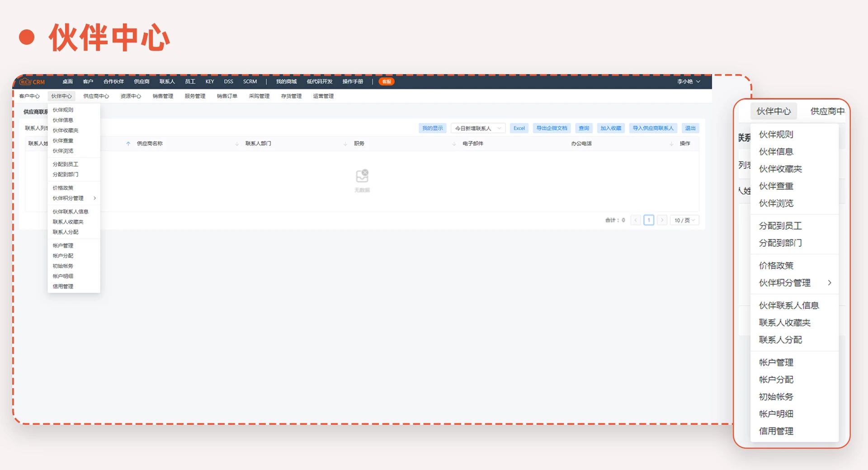Screen dimensions: 868x470
Task: Switch to the 服务管理 tab
Action: tap(195, 96)
